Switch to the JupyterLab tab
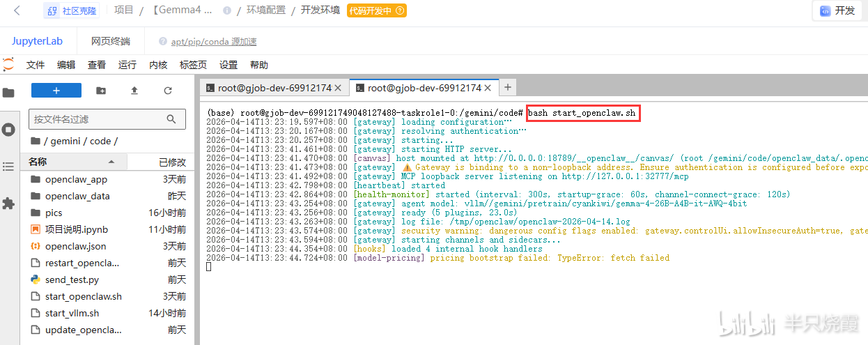Screen dimensions: 868x345 tap(37, 41)
